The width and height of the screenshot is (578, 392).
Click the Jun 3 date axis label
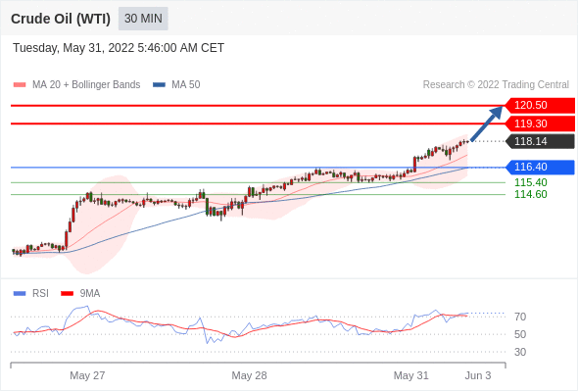[x=478, y=375]
